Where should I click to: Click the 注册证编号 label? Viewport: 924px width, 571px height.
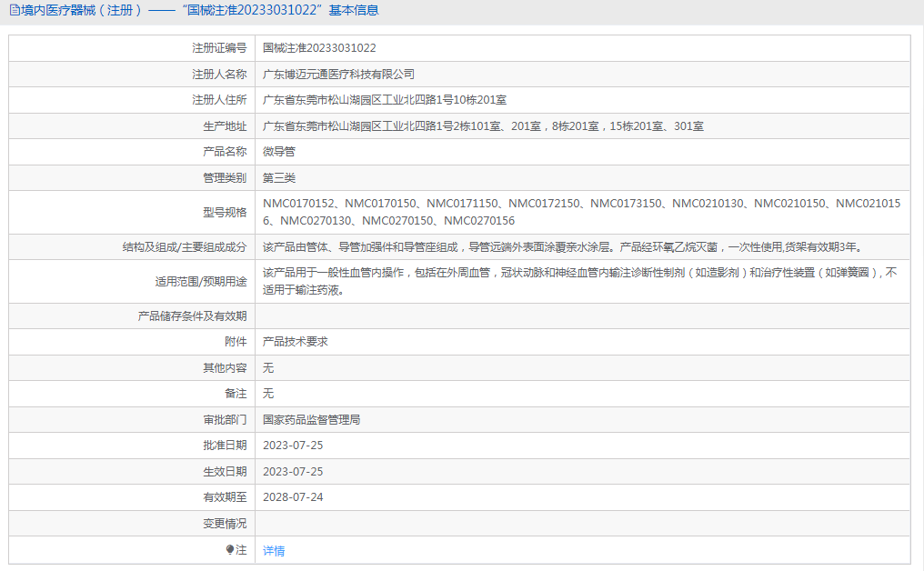[x=219, y=48]
